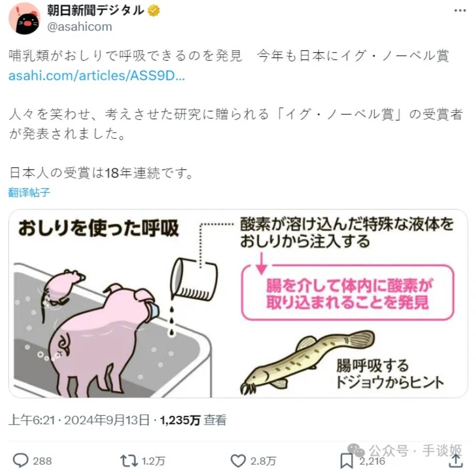Open the share upload icon
476x469 pixels.
click(x=455, y=460)
